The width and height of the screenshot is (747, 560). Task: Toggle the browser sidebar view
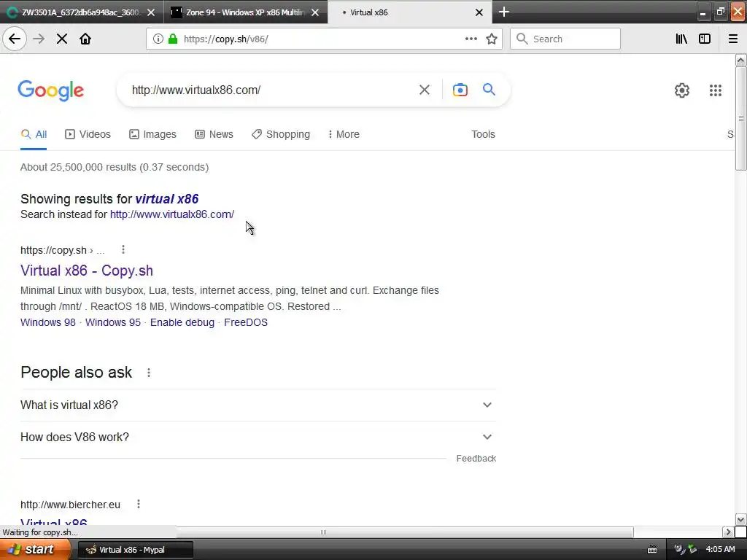click(x=705, y=39)
